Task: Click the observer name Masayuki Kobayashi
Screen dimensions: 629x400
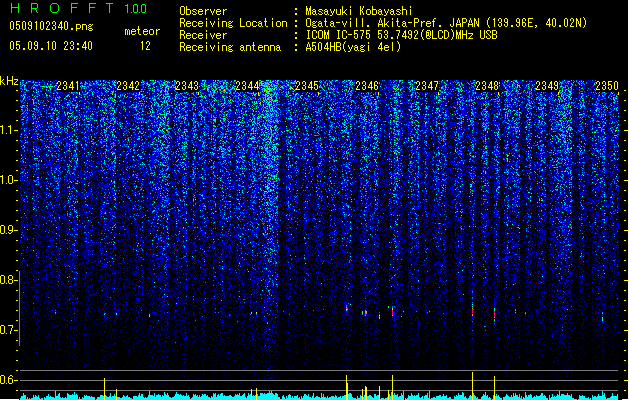Action: point(359,11)
